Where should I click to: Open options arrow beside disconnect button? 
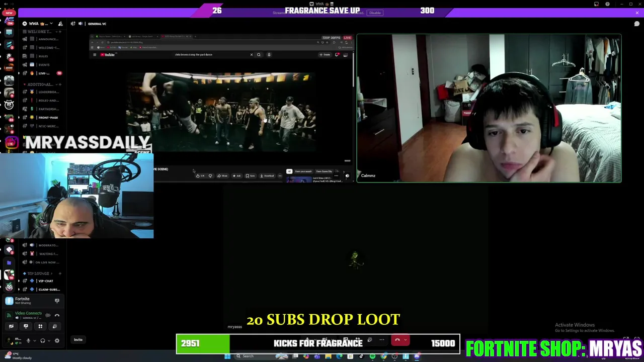point(406,340)
